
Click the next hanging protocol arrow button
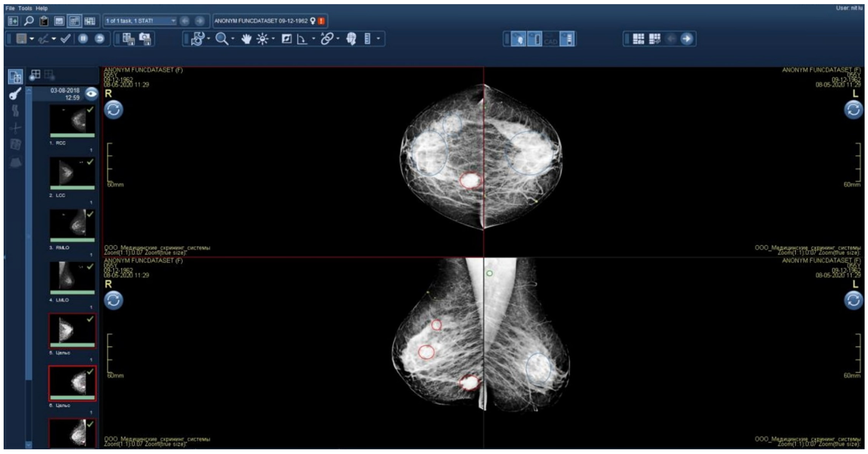coord(686,39)
